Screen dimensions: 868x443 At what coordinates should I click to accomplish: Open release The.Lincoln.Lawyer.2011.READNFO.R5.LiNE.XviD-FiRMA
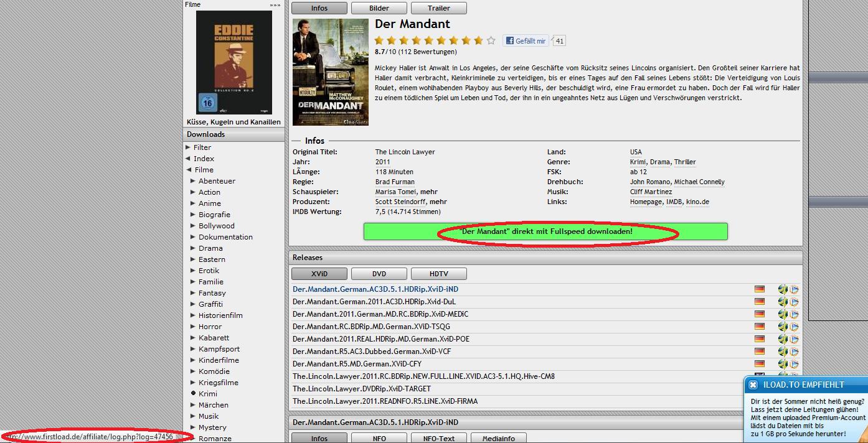pyautogui.click(x=385, y=401)
